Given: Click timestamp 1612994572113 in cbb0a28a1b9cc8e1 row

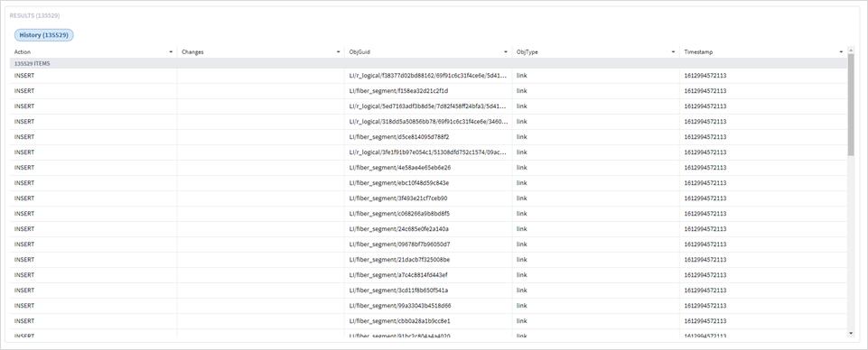Looking at the screenshot, I should click(x=705, y=321).
